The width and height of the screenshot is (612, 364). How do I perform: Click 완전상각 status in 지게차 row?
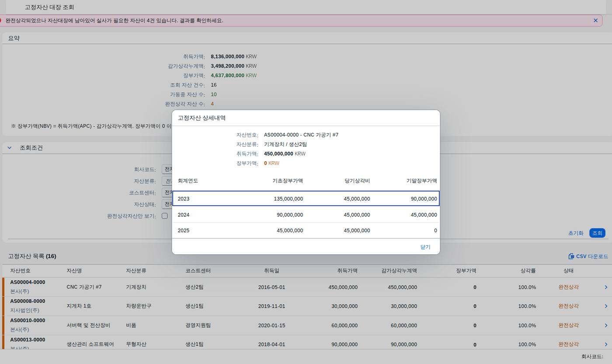click(568, 306)
